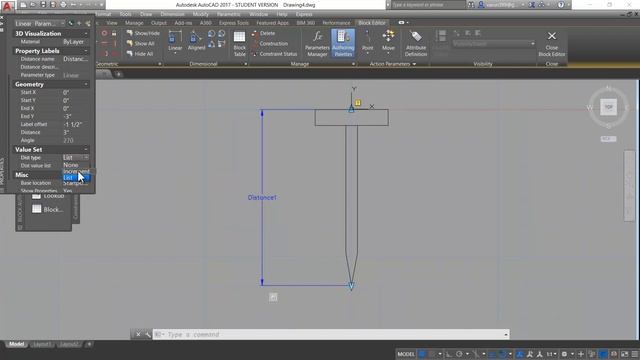Screen dimensions: 640x360
Task: Click the Plot print quick access icon
Action: pos(63,5)
